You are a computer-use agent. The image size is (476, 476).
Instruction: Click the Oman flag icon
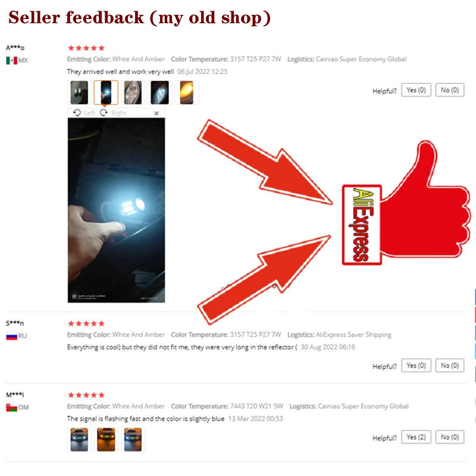(x=11, y=408)
